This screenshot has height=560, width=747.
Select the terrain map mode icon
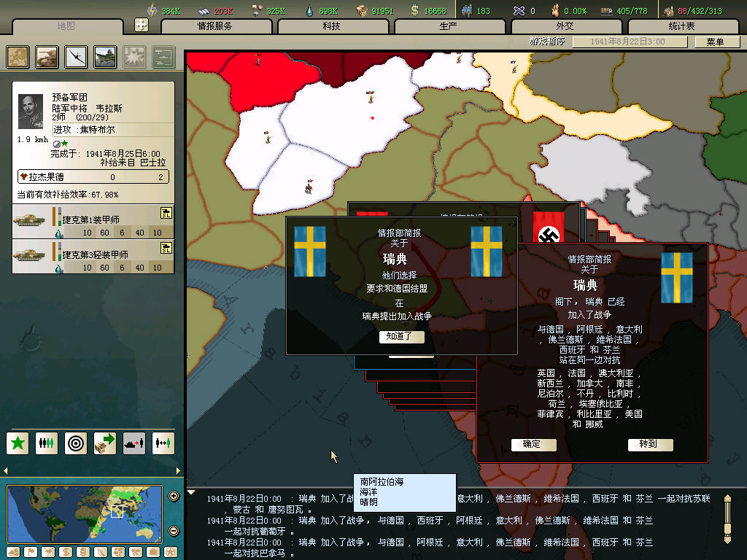tap(13, 553)
